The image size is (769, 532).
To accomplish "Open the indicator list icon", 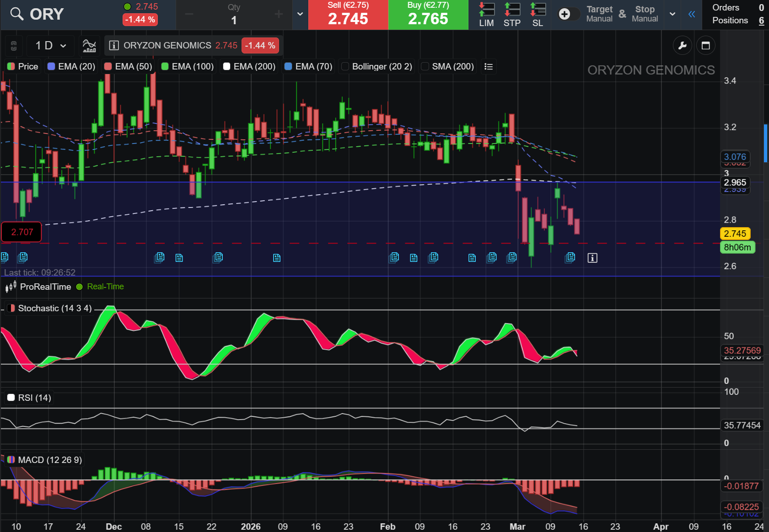I will (489, 67).
